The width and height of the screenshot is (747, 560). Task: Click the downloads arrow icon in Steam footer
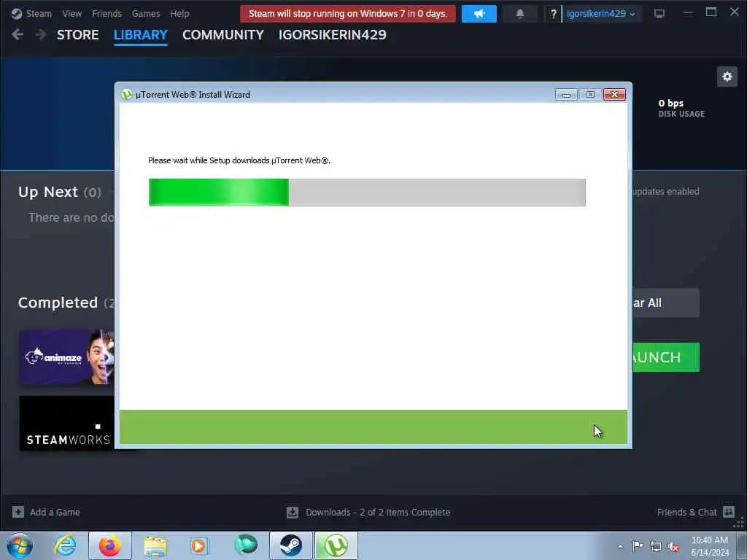point(293,513)
